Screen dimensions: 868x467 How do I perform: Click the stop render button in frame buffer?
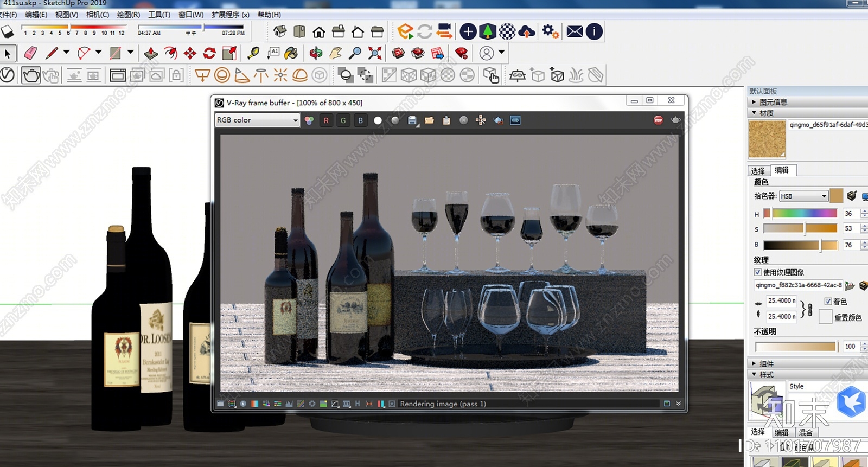(x=658, y=120)
